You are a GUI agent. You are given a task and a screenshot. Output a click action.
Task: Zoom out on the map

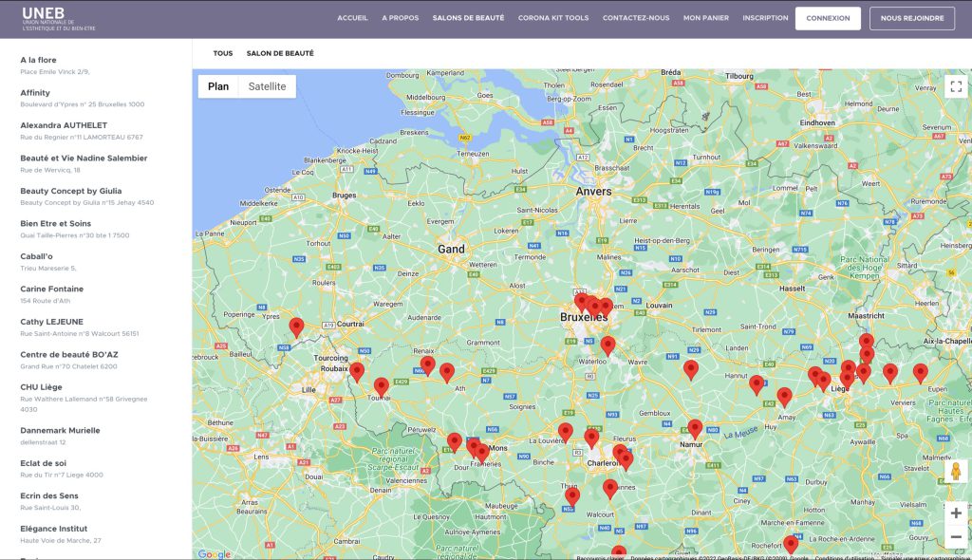point(956,536)
